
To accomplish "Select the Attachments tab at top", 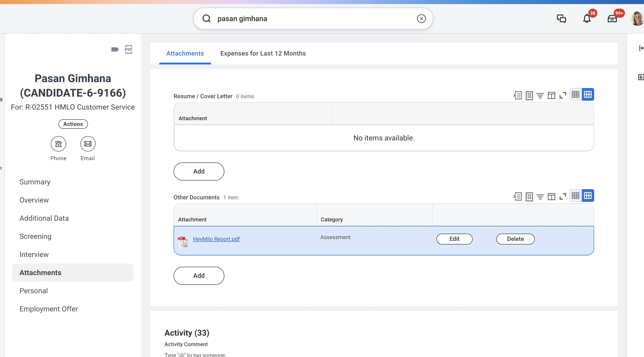I will 185,53.
